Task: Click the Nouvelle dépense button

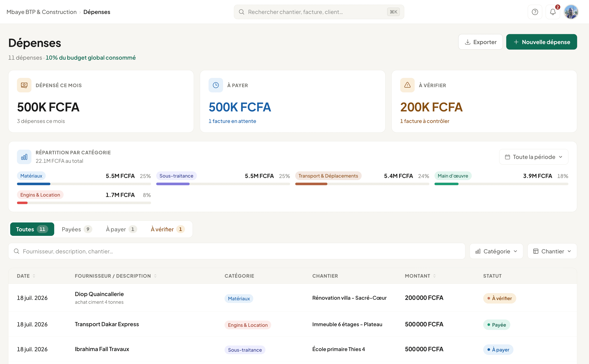Action: pyautogui.click(x=541, y=42)
